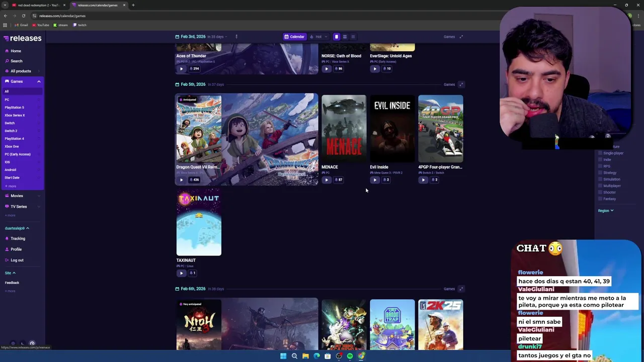Select PlayStation 5 platform filter
Screen dimensions: 644x362
(x=15, y=108)
